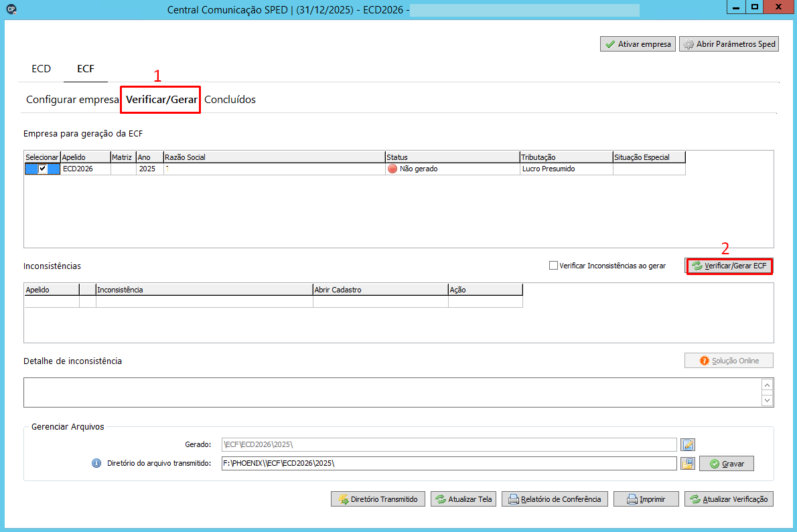Click the application logo icon in title bar

[x=11, y=9]
